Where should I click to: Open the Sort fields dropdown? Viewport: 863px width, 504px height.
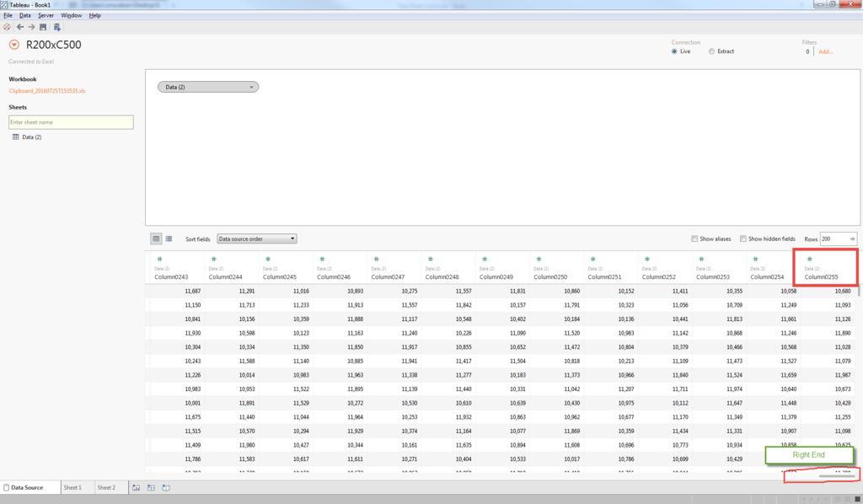click(x=256, y=239)
